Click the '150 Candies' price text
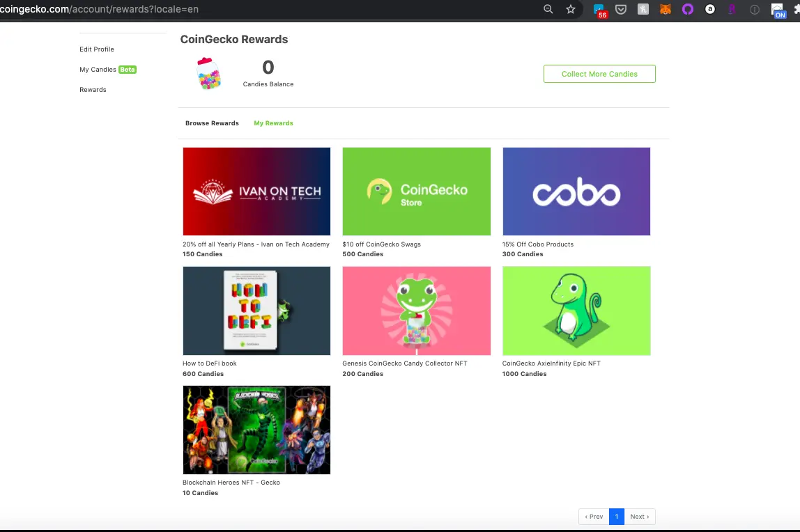This screenshot has height=532, width=800. pos(203,254)
